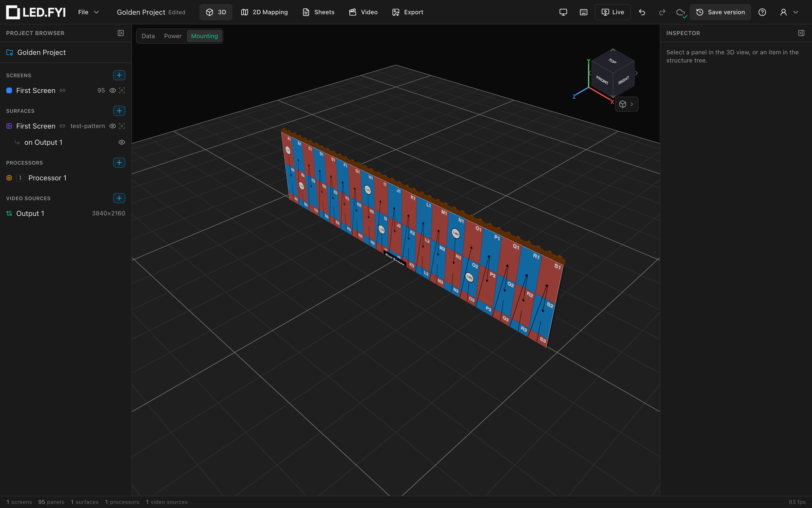This screenshot has width=812, height=508.
Task: Add a new surface
Action: point(119,110)
